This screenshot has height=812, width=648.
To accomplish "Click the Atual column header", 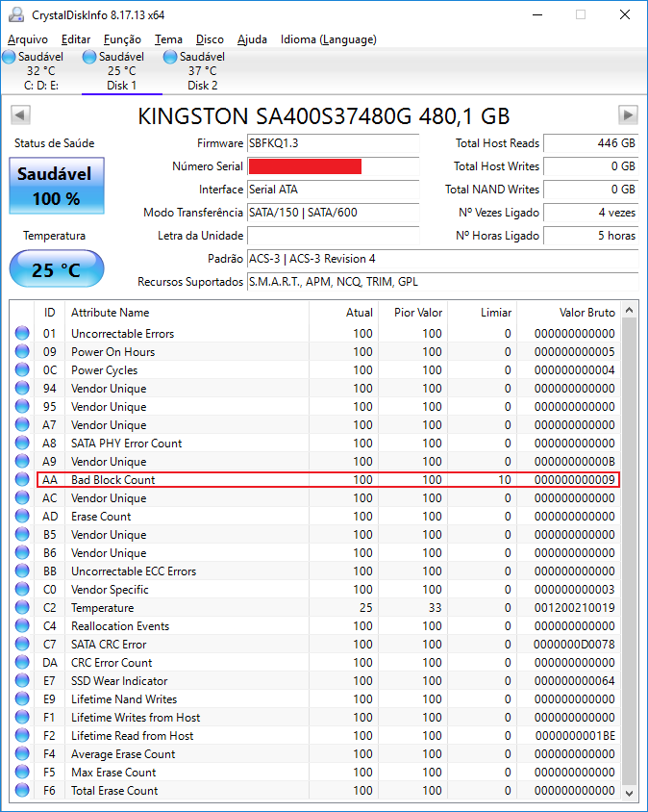I will click(343, 313).
